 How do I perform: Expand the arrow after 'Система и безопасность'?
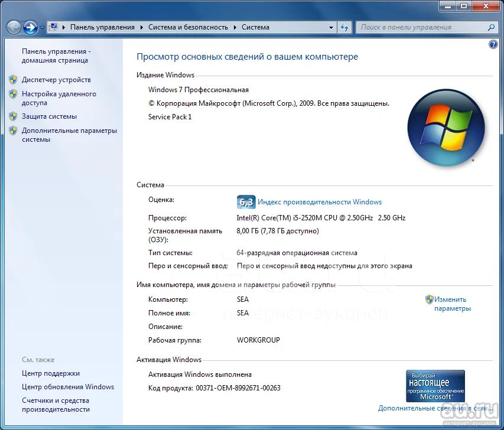pos(235,27)
